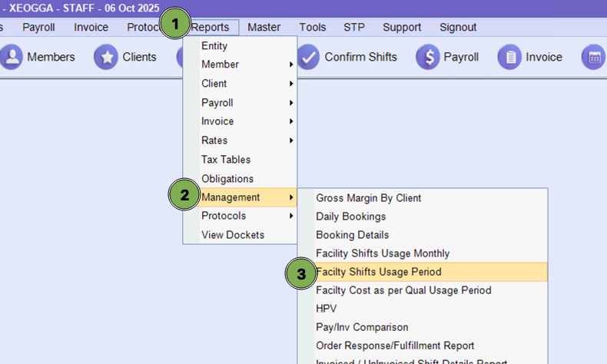Image resolution: width=607 pixels, height=364 pixels.
Task: Click the Payroll dollar sign icon
Action: pos(429,57)
